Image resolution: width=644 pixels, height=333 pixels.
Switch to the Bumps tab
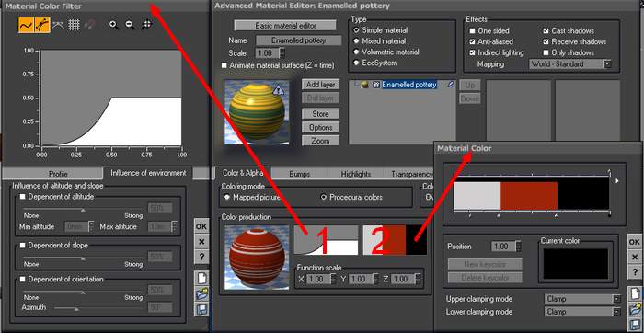coord(299,174)
